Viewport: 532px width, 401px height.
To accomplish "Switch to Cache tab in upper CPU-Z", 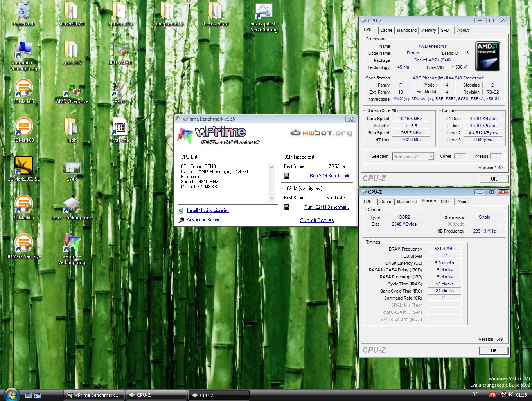I will (386, 30).
